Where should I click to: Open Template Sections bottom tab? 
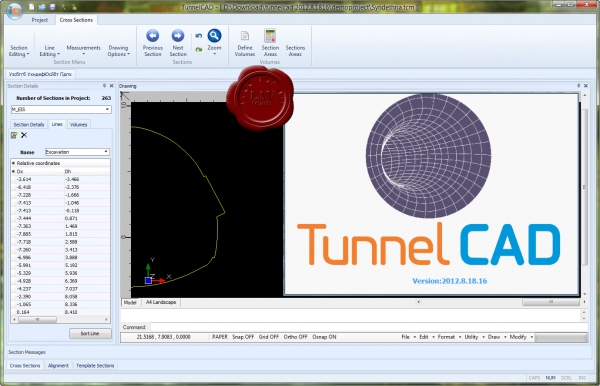coord(95,366)
